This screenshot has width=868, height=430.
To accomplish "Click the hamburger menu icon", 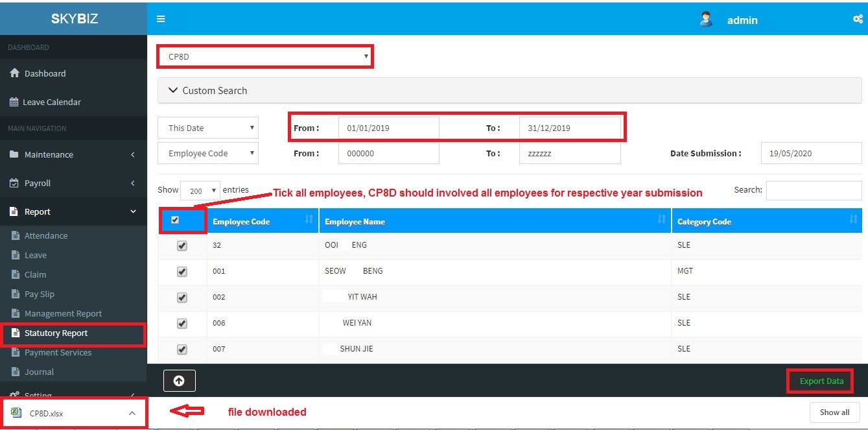I will (161, 19).
